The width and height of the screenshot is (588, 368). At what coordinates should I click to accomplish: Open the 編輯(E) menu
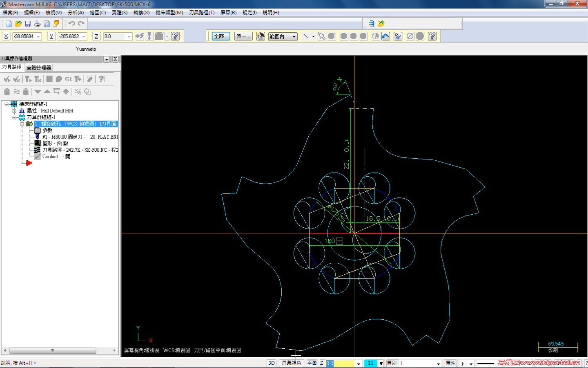click(x=32, y=13)
